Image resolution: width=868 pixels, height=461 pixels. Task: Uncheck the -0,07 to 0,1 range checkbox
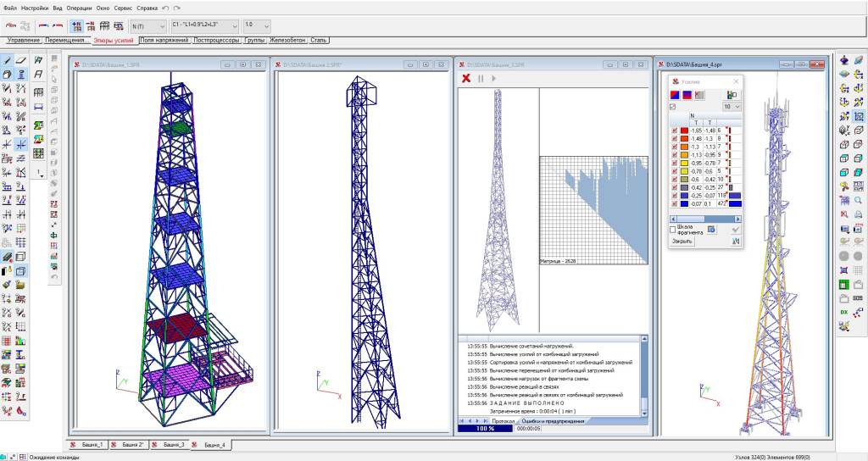[675, 203]
